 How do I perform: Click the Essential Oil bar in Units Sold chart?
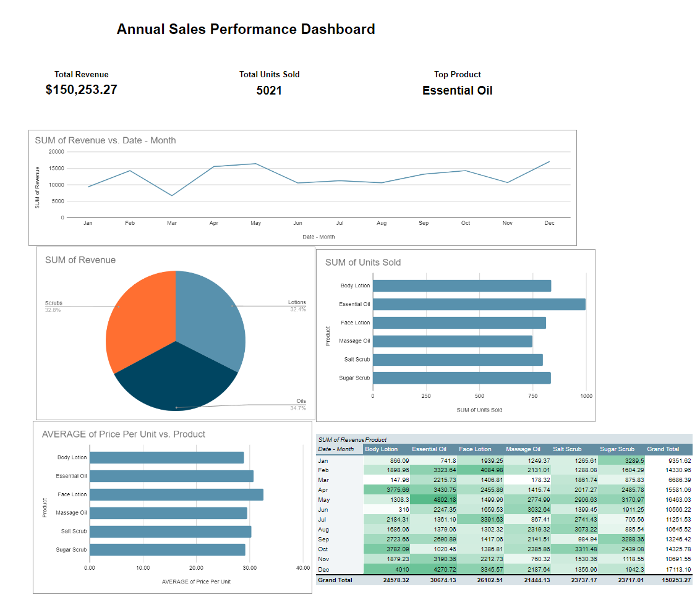click(x=479, y=304)
